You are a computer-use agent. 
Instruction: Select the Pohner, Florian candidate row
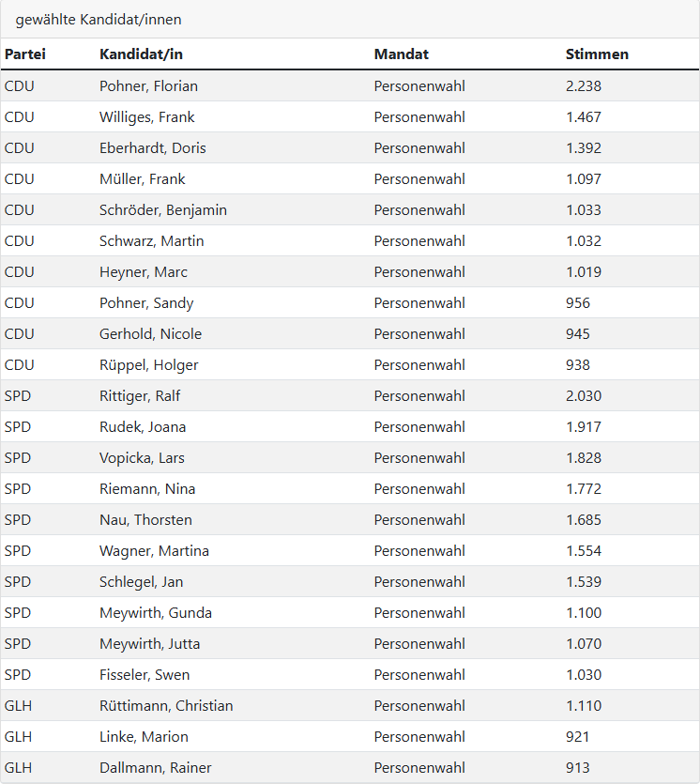148,86
